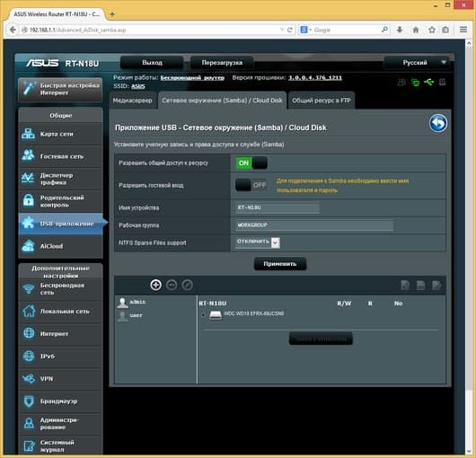476x458 pixels.
Task: Click the blue back arrow icon
Action: [x=437, y=123]
